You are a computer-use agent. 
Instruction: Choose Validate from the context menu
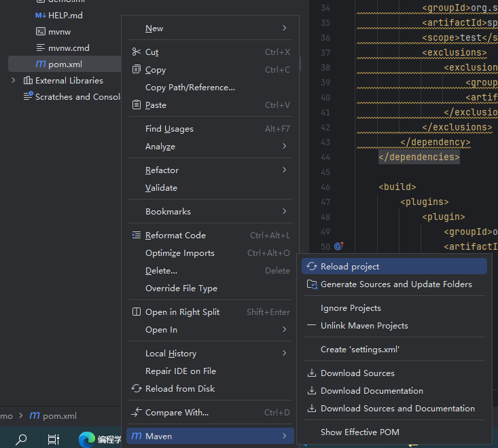pos(210,187)
